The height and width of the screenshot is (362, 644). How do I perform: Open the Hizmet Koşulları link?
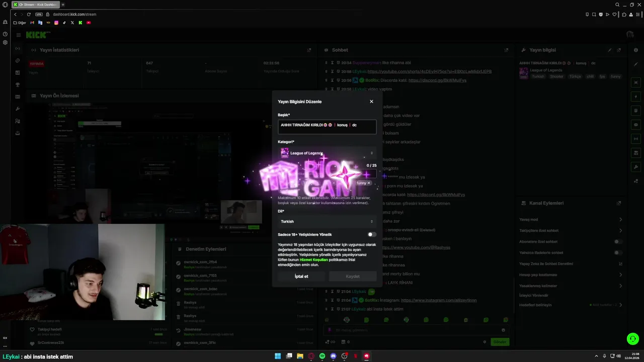coord(313,260)
